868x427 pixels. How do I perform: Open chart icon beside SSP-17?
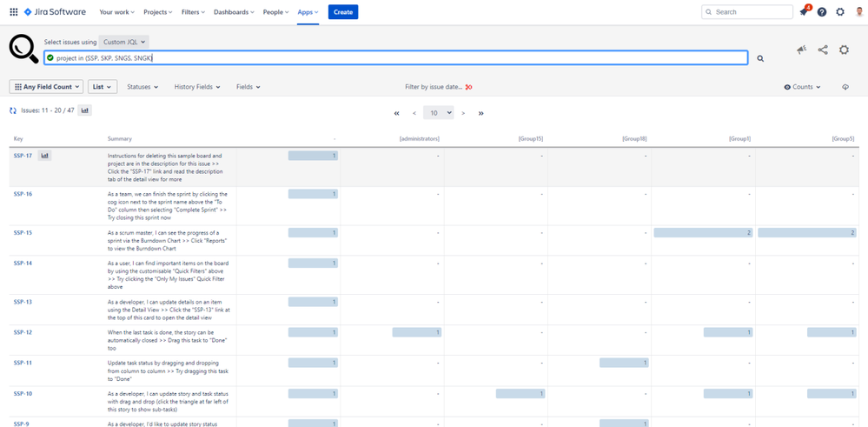(x=45, y=157)
